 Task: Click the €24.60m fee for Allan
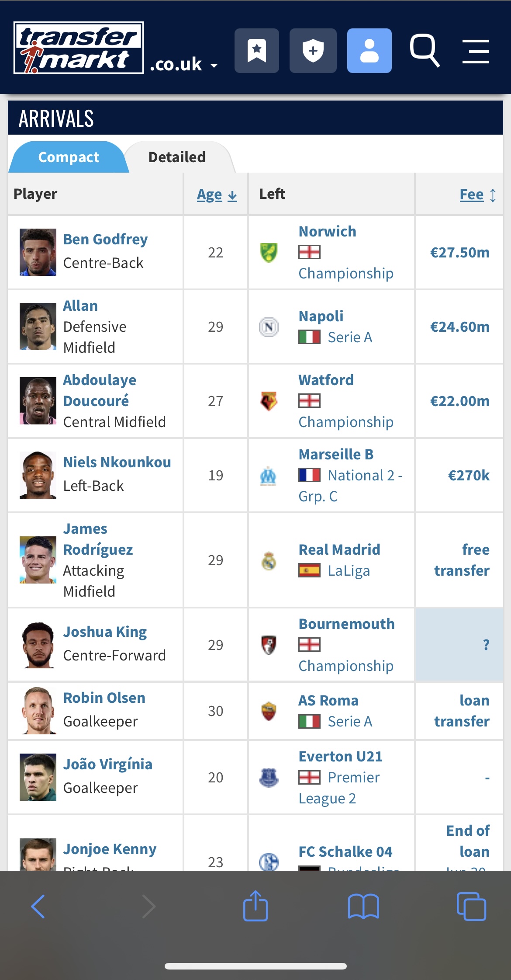(x=460, y=327)
